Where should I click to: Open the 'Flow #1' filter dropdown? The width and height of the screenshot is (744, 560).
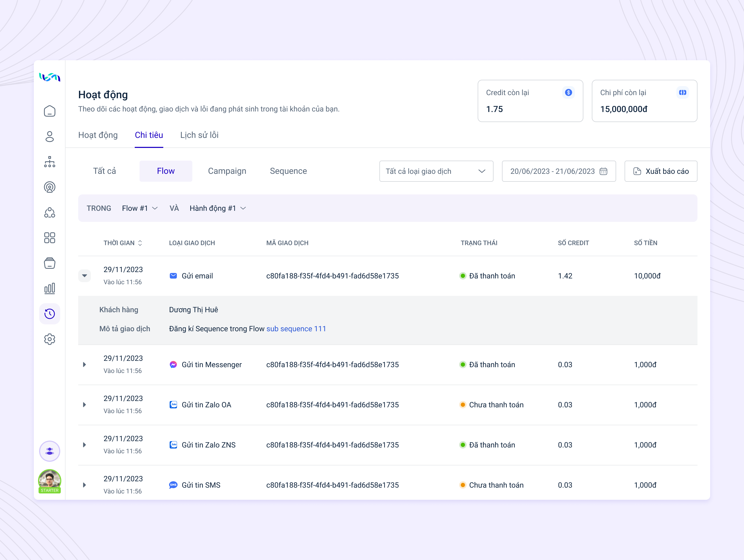pos(139,208)
